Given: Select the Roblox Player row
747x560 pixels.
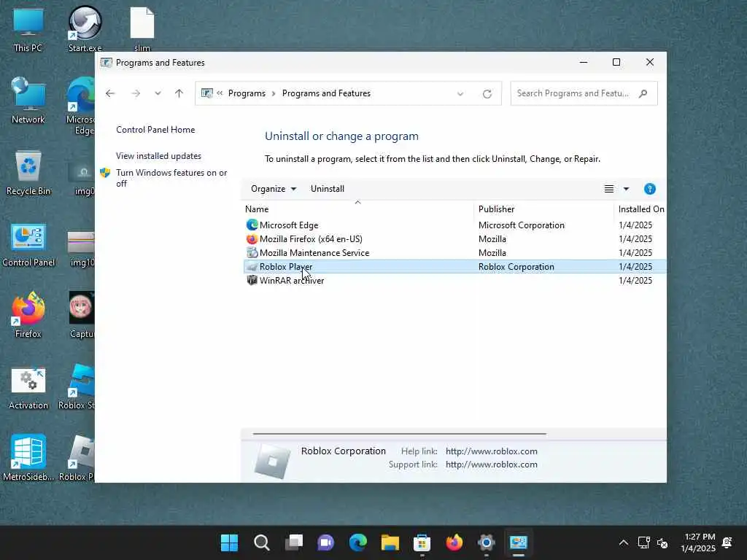Looking at the screenshot, I should tap(455, 267).
